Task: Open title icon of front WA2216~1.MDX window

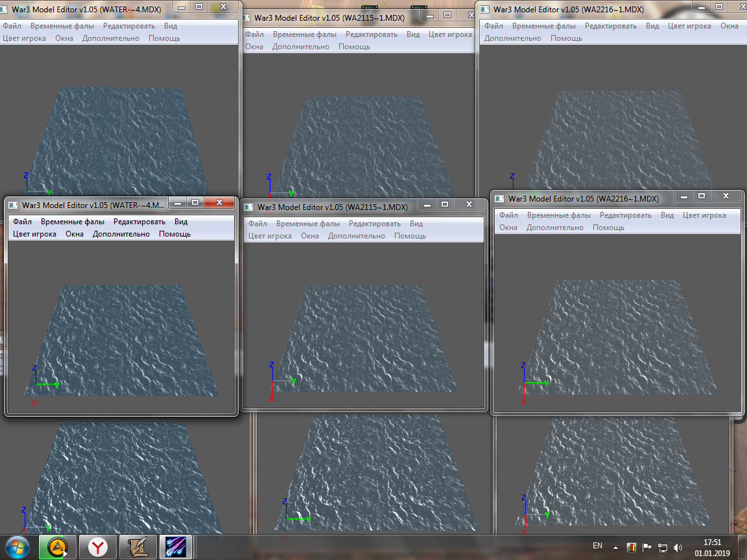Action: pyautogui.click(x=499, y=198)
